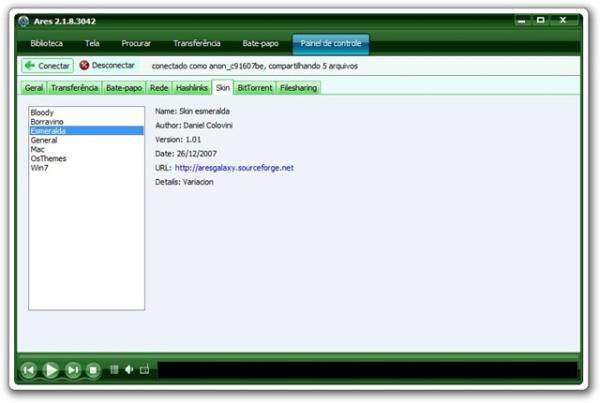Skip to next track button
600x403 pixels.
(73, 370)
